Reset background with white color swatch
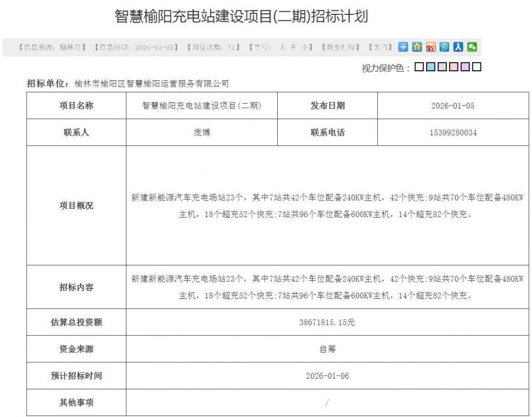This screenshot has height=417, width=532. (x=477, y=67)
